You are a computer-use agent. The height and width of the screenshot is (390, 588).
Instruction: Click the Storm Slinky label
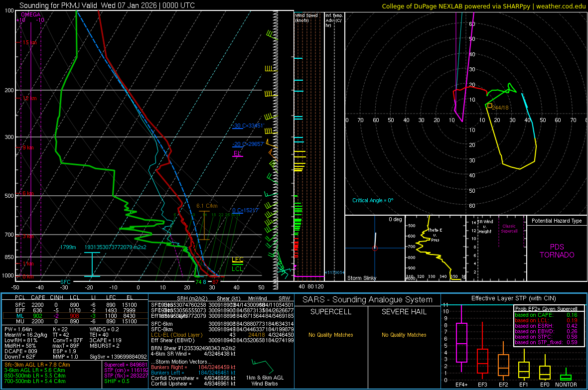point(361,278)
